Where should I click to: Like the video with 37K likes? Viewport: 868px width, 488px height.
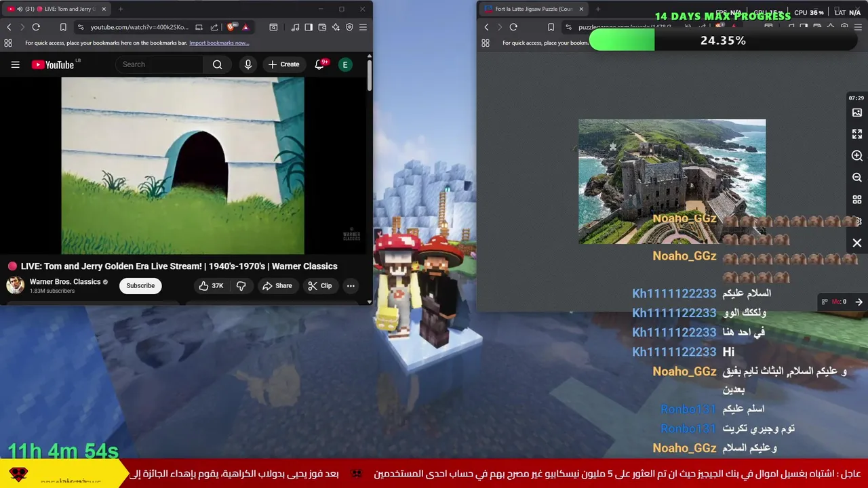(x=212, y=285)
